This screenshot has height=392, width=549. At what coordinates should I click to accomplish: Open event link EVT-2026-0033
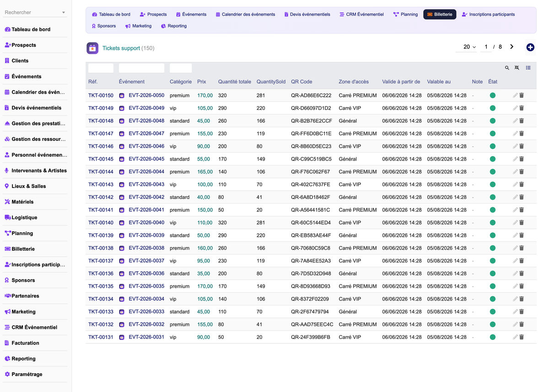[146, 312]
